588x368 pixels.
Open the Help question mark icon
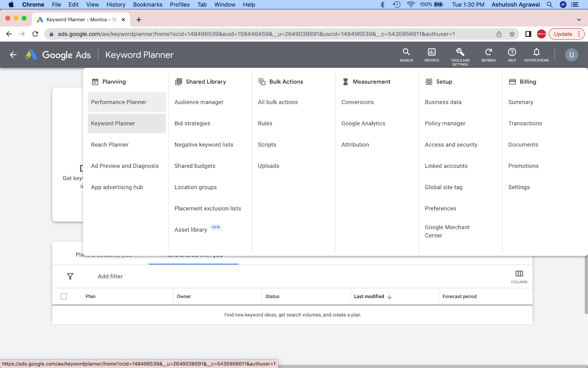[512, 52]
